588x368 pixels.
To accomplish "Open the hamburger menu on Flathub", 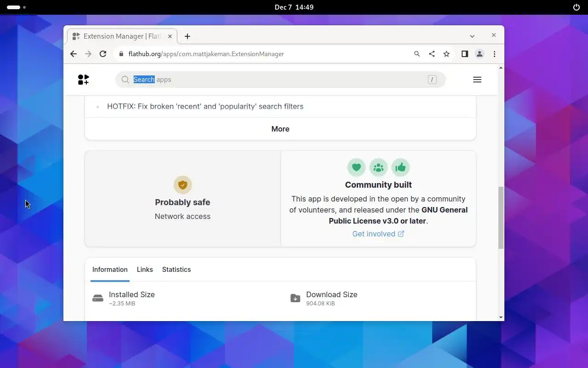I will 477,80.
